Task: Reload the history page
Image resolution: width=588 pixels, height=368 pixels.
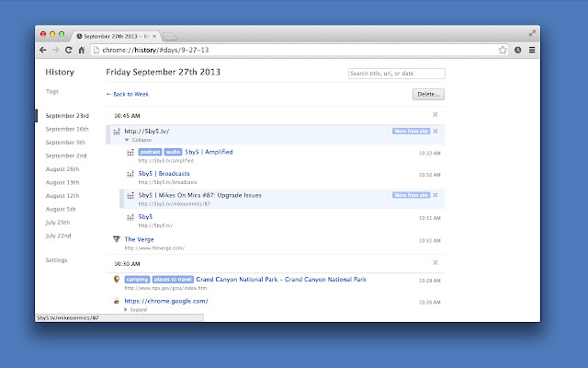Action: [x=68, y=50]
